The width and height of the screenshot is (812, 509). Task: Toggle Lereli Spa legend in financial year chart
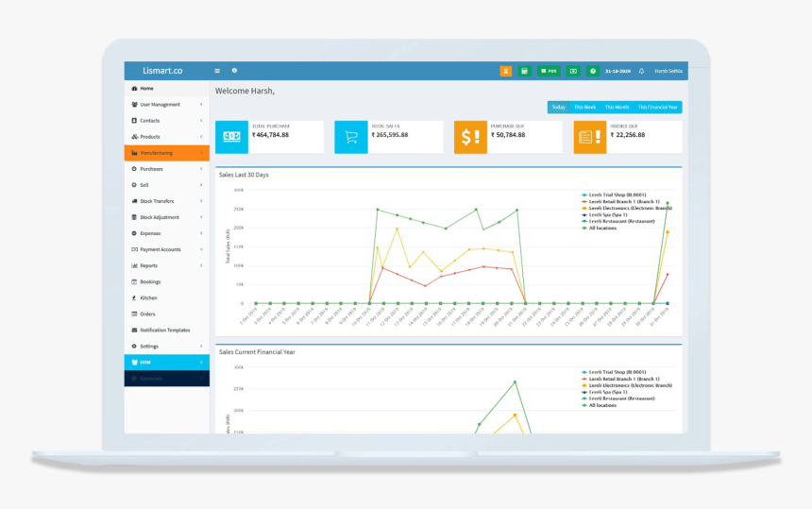point(604,392)
